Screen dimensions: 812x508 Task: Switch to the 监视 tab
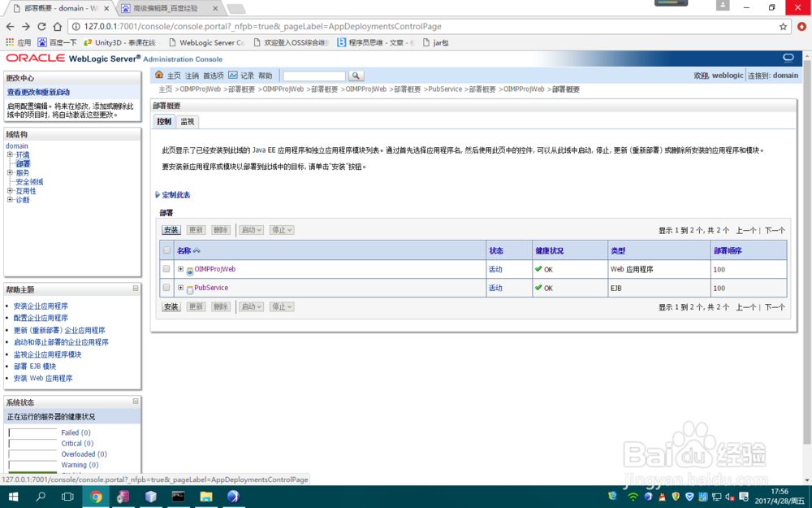tap(187, 122)
